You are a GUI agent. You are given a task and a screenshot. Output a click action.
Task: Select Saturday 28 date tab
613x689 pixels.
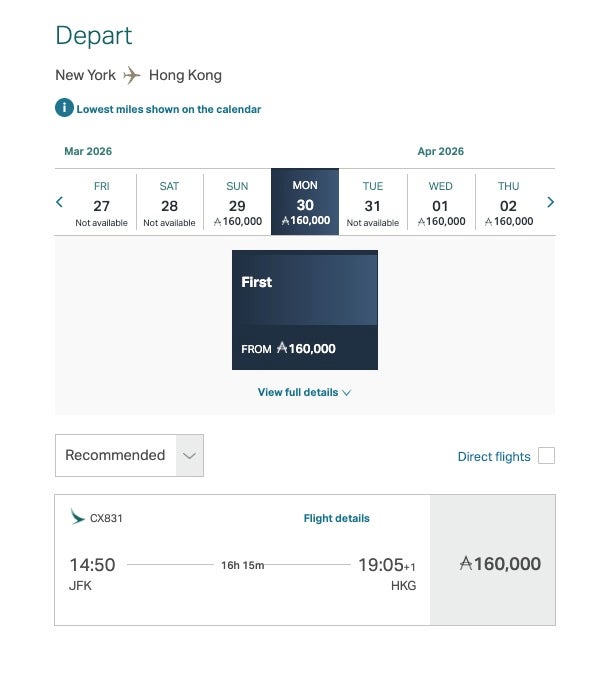[169, 203]
